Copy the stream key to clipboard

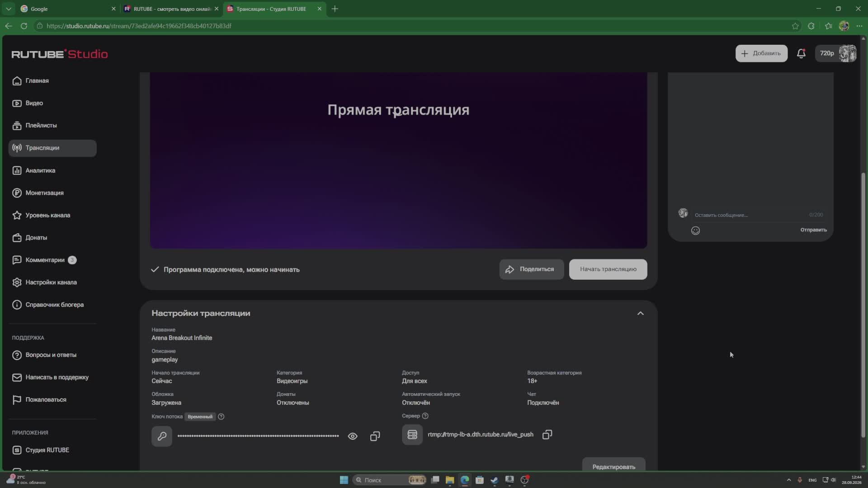375,436
